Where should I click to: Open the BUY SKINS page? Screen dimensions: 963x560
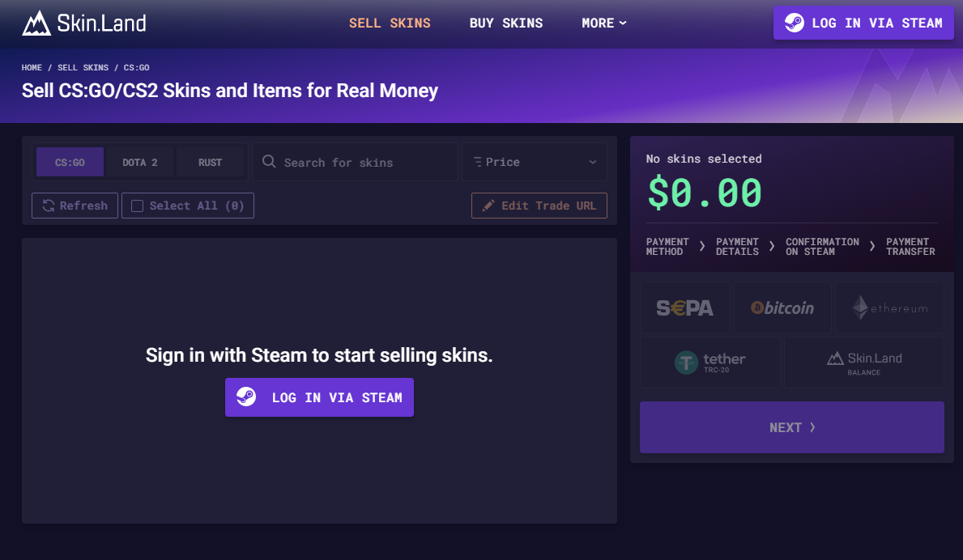coord(506,23)
